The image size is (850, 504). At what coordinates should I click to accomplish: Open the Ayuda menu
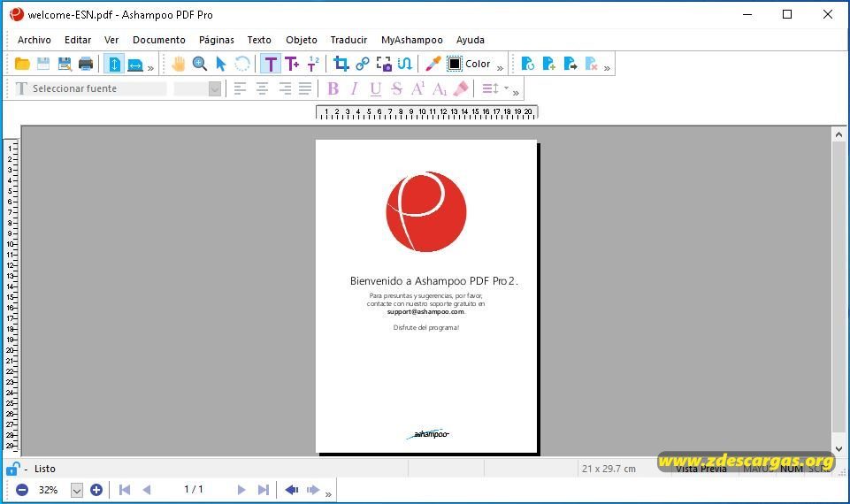pyautogui.click(x=470, y=40)
